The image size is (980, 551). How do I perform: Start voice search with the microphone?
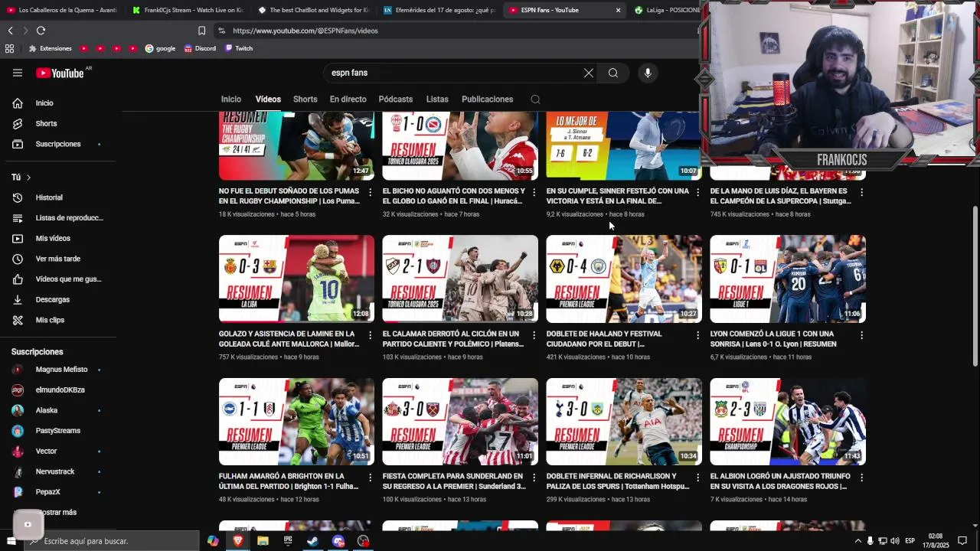(648, 73)
